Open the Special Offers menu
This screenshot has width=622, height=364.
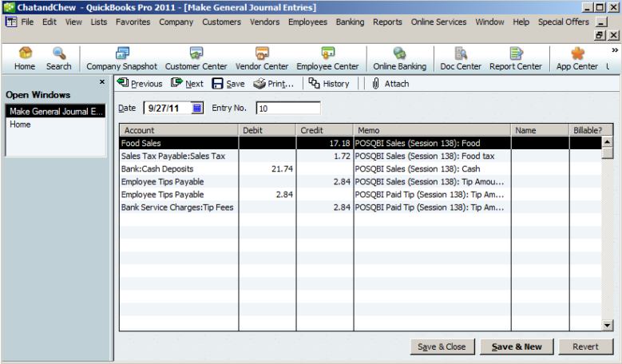coord(563,22)
